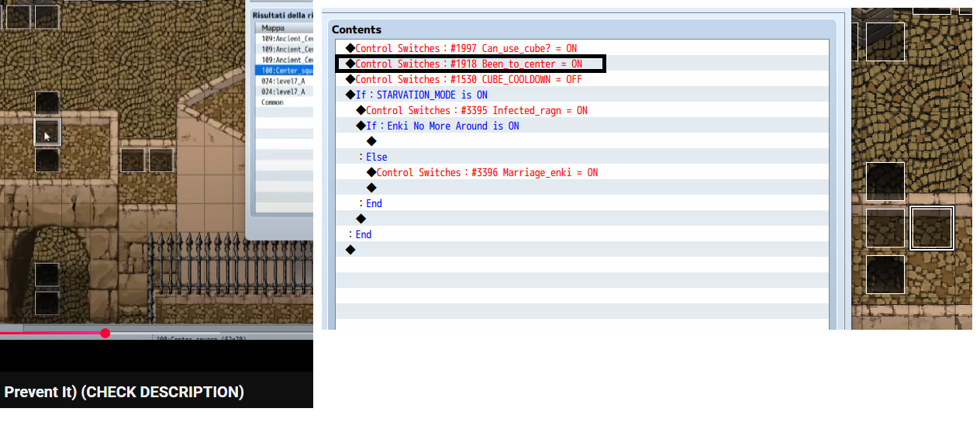Click the Risultati della ri panel title
The height and width of the screenshot is (443, 980).
point(282,15)
